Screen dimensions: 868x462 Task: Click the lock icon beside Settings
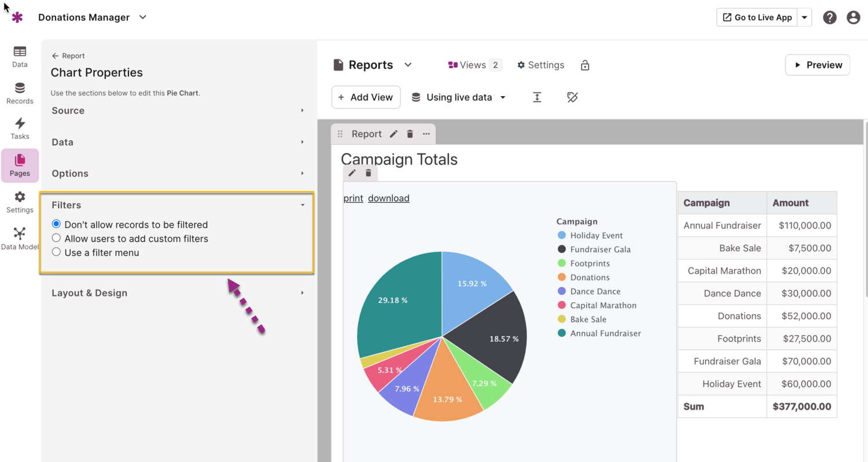(x=585, y=65)
